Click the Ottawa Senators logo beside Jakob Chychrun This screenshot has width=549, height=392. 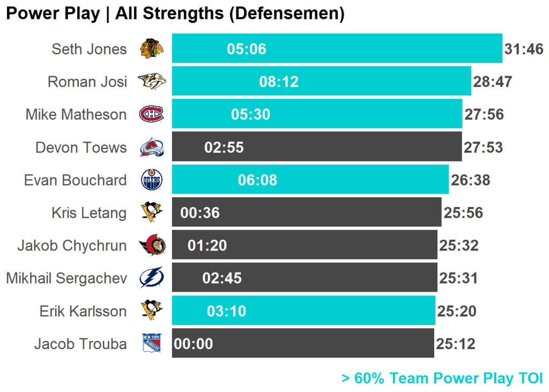[x=152, y=246]
